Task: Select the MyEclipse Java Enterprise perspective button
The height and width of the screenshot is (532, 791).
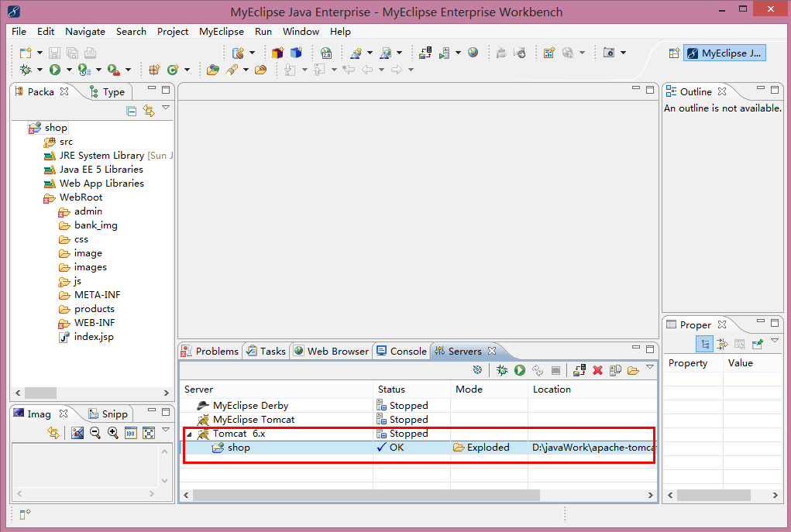Action: click(x=724, y=53)
